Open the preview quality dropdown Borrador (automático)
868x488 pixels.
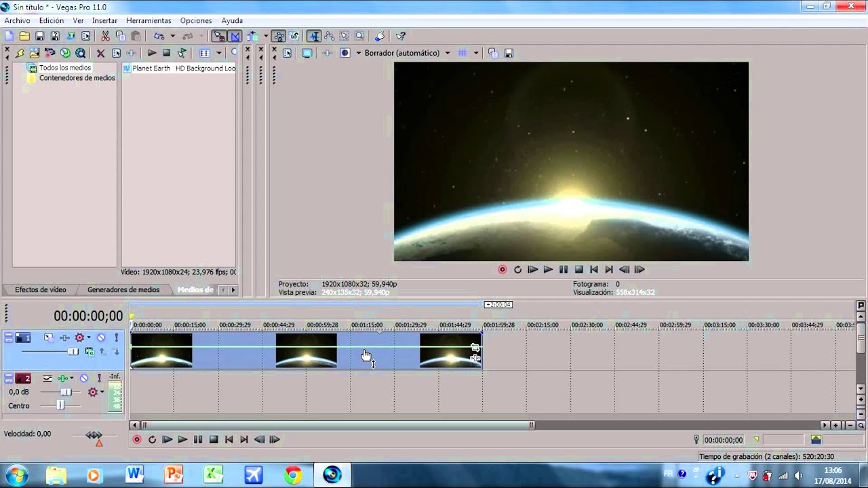(x=407, y=53)
